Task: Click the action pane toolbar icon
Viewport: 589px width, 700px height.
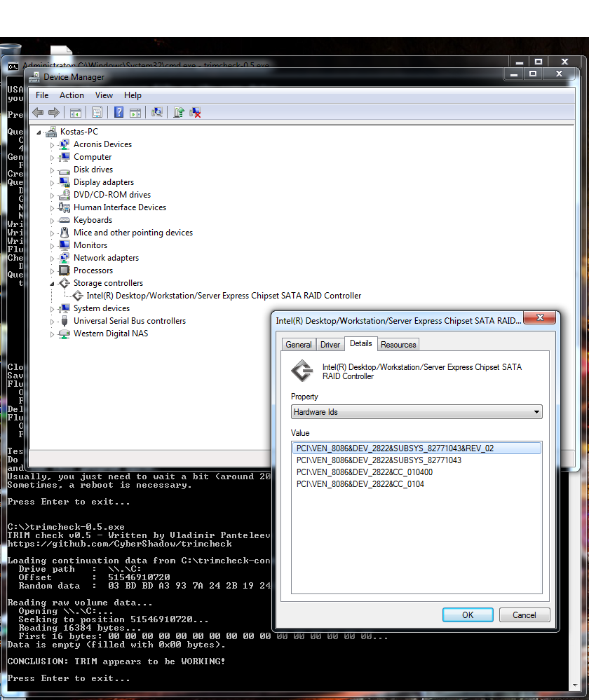Action: click(x=135, y=113)
